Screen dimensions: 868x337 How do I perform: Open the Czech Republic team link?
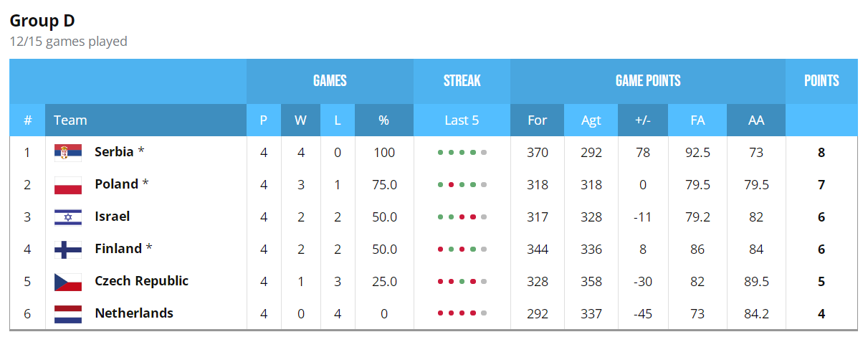click(x=141, y=281)
